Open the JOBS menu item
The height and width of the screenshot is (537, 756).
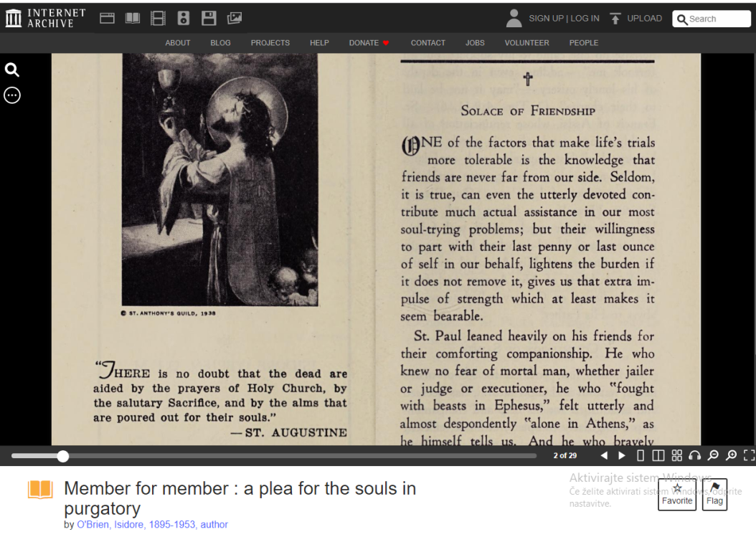point(475,43)
